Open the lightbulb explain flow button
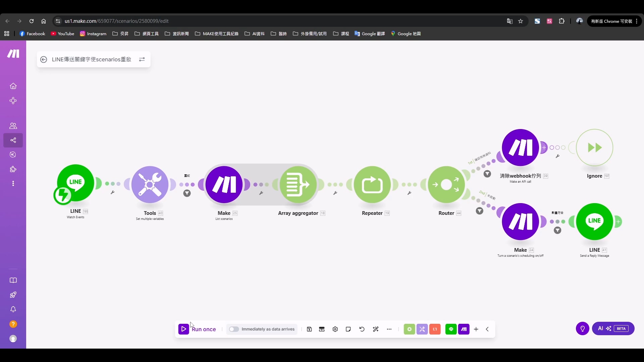The width and height of the screenshot is (644, 362). tap(583, 328)
